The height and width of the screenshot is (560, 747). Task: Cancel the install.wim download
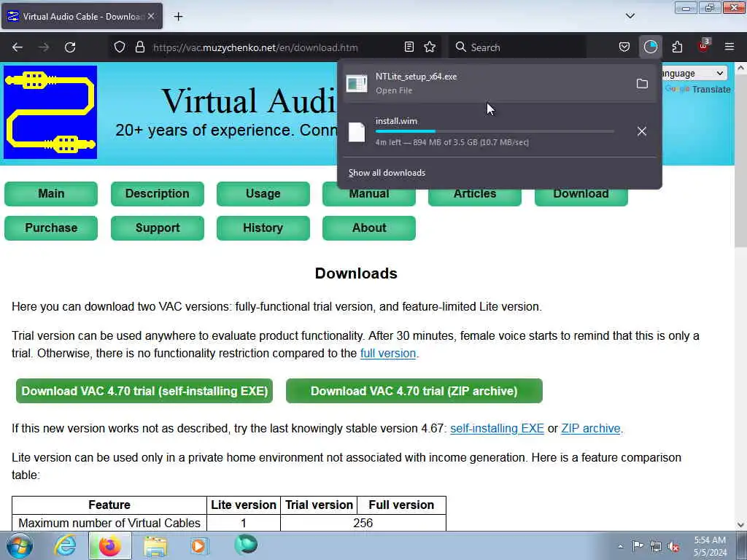click(642, 131)
